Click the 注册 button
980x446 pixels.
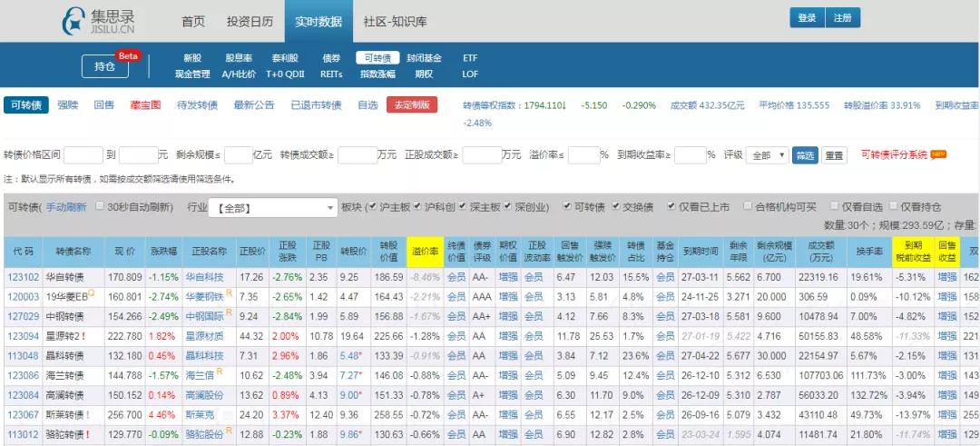pyautogui.click(x=843, y=17)
